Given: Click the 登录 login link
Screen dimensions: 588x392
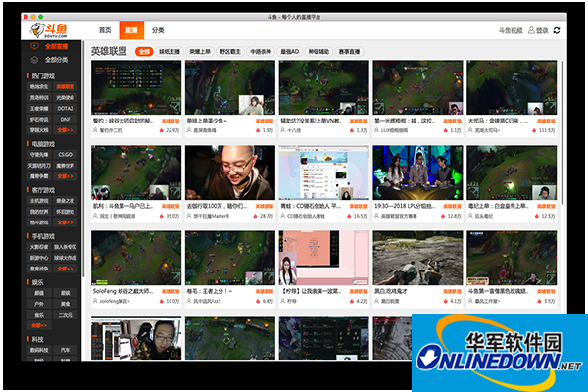Looking at the screenshot, I should (x=542, y=30).
